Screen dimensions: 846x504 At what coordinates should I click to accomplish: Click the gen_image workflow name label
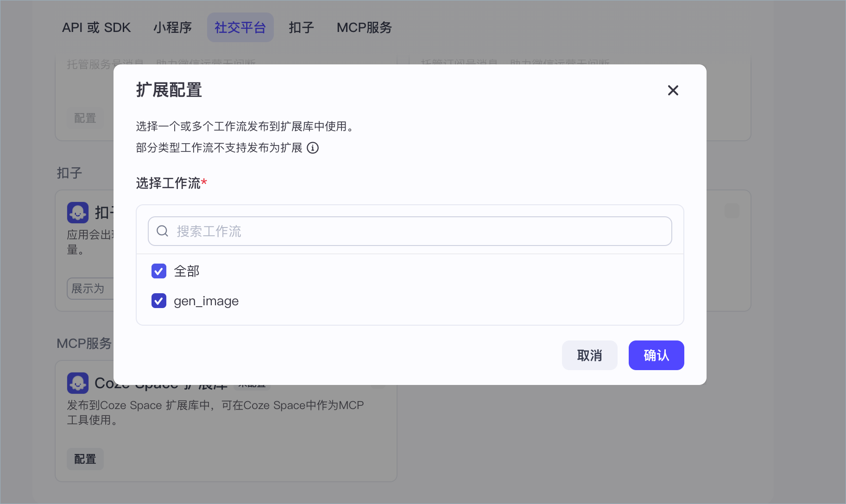pos(206,301)
